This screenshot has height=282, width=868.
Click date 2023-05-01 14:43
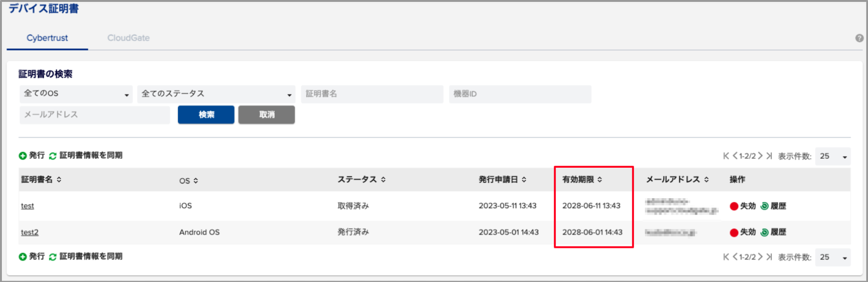tap(509, 232)
